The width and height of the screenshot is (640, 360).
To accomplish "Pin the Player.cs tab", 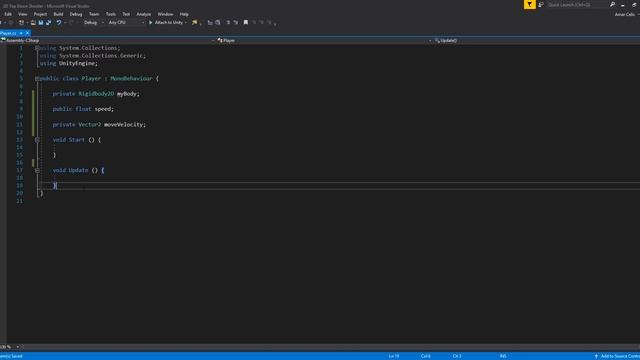I will (21, 33).
